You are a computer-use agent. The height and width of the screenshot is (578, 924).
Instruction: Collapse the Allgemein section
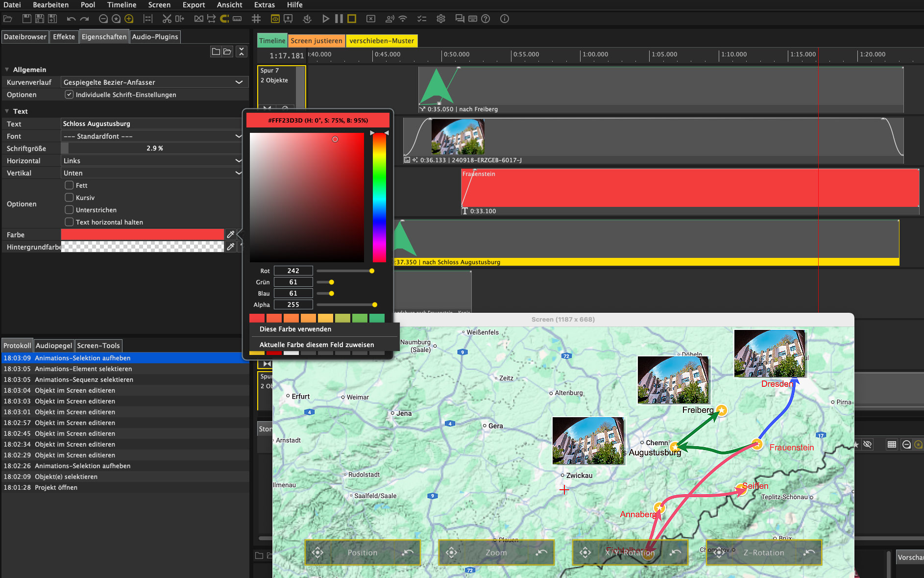pyautogui.click(x=7, y=70)
